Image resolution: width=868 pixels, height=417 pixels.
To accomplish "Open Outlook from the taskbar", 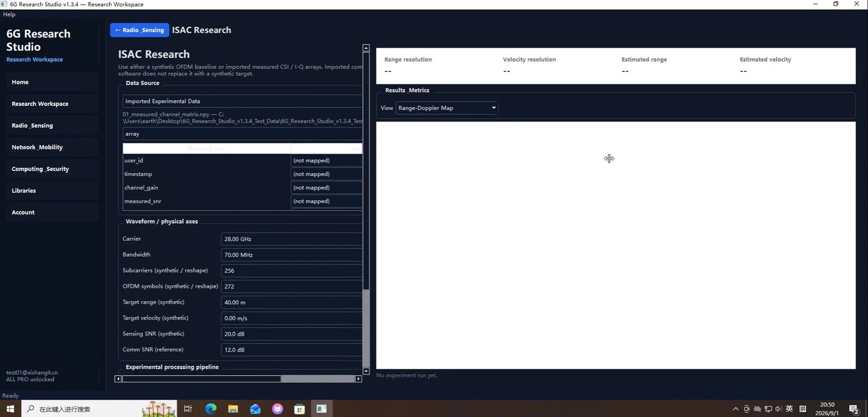I will click(x=255, y=409).
